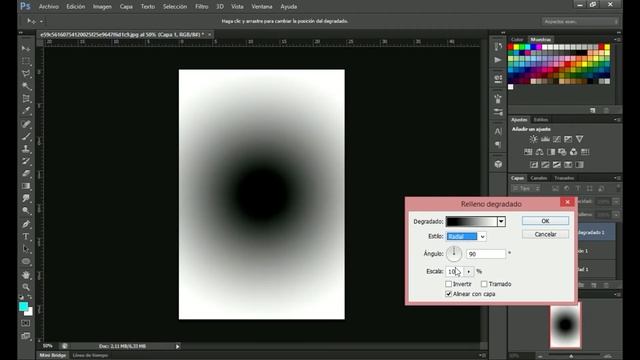Click the Ángulo value field
This screenshot has height=360, width=640.
coord(486,254)
